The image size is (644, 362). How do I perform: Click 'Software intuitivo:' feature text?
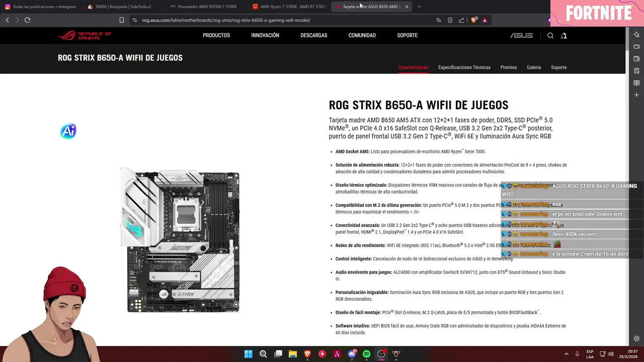(x=353, y=326)
